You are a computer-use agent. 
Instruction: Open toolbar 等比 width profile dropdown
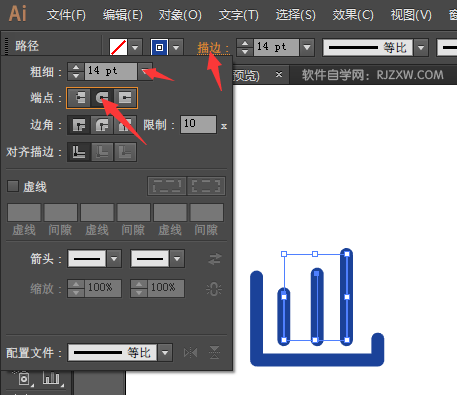pos(421,47)
